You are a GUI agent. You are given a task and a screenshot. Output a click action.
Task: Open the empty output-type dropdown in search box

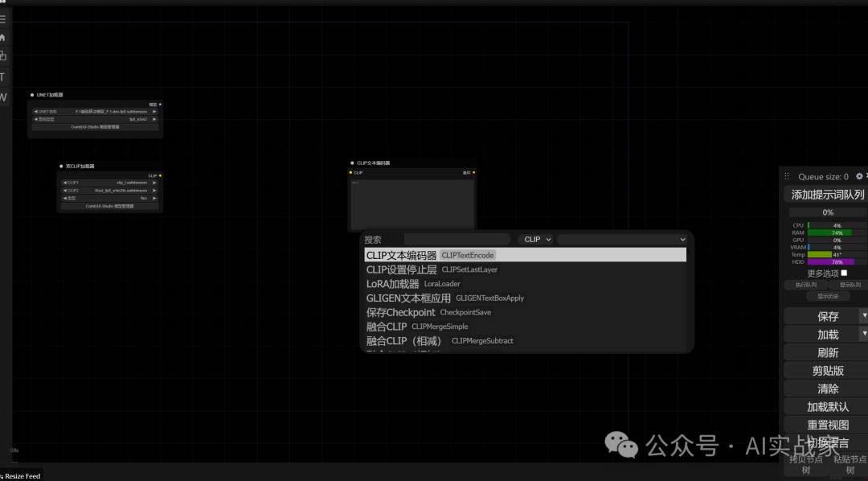pos(622,240)
